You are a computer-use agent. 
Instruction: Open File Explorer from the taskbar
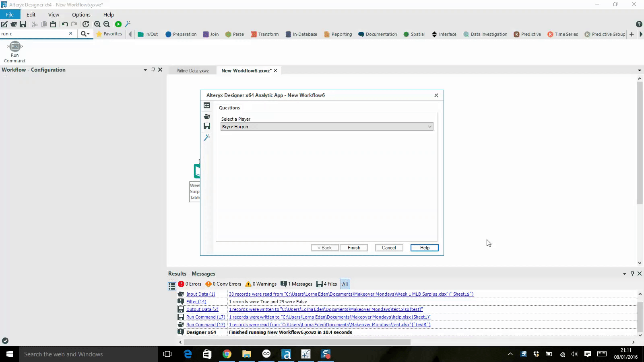pyautogui.click(x=246, y=354)
